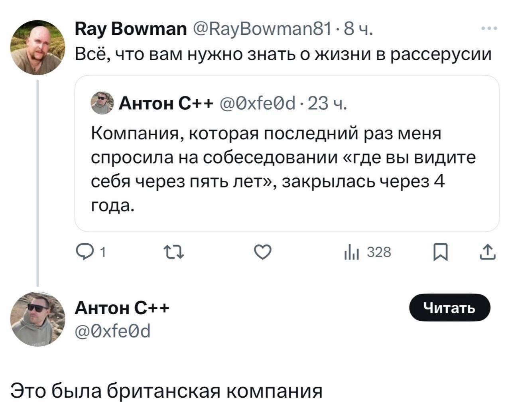Open the view analytics bar-chart icon
Screen dimensions: 510x420
point(351,252)
